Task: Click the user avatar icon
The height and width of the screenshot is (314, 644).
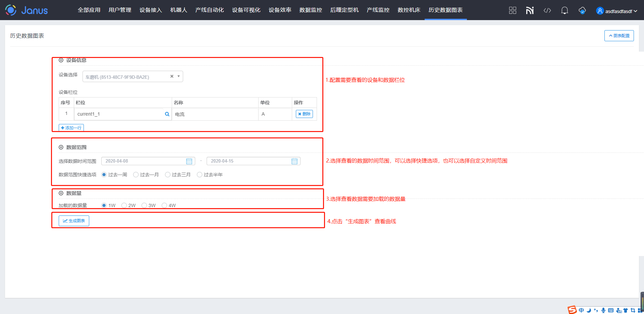Action: 600,11
